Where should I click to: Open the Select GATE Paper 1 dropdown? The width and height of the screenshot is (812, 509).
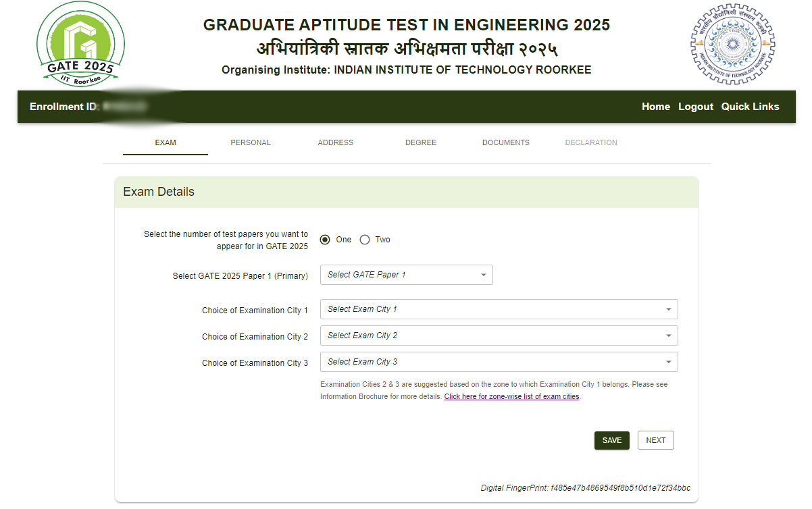tap(406, 275)
